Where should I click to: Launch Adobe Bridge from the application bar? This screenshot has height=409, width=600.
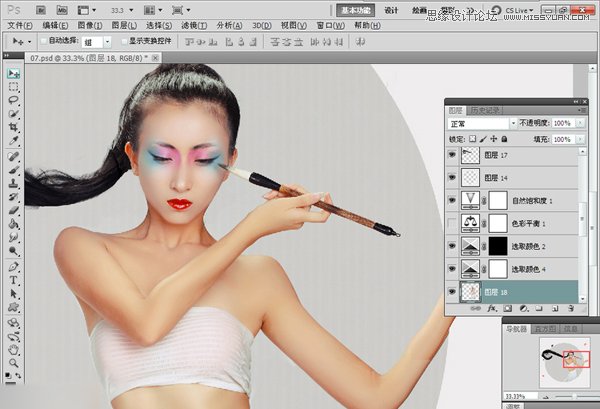41,10
